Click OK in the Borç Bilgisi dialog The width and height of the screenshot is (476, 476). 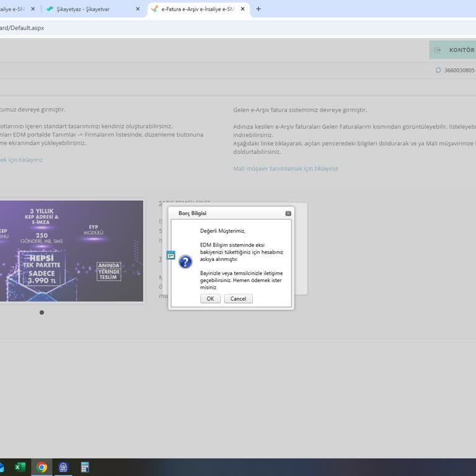point(210,299)
